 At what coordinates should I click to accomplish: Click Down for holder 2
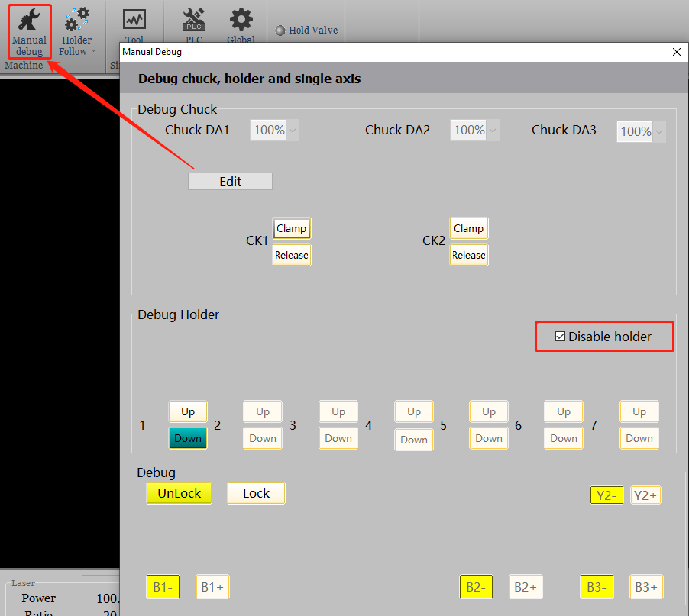pyautogui.click(x=263, y=438)
